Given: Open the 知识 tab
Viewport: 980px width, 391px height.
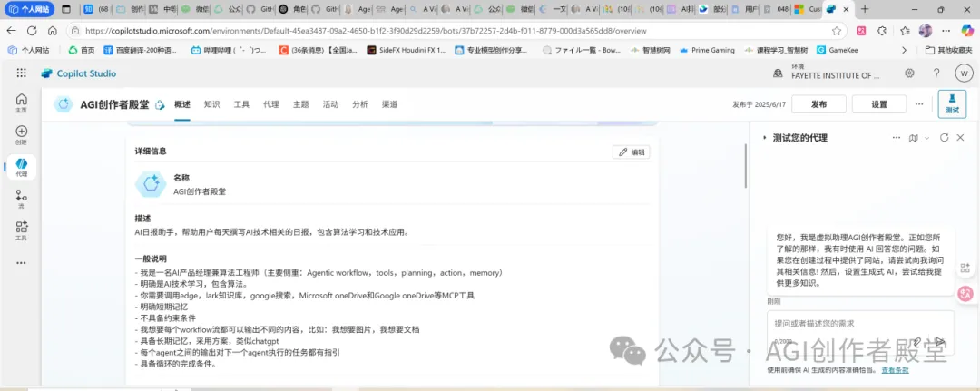Looking at the screenshot, I should (211, 104).
